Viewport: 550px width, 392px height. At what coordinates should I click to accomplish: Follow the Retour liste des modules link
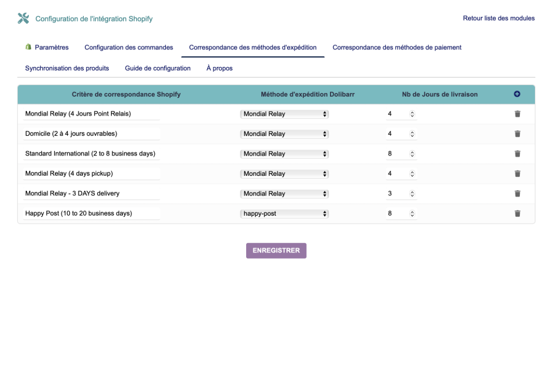tap(499, 18)
